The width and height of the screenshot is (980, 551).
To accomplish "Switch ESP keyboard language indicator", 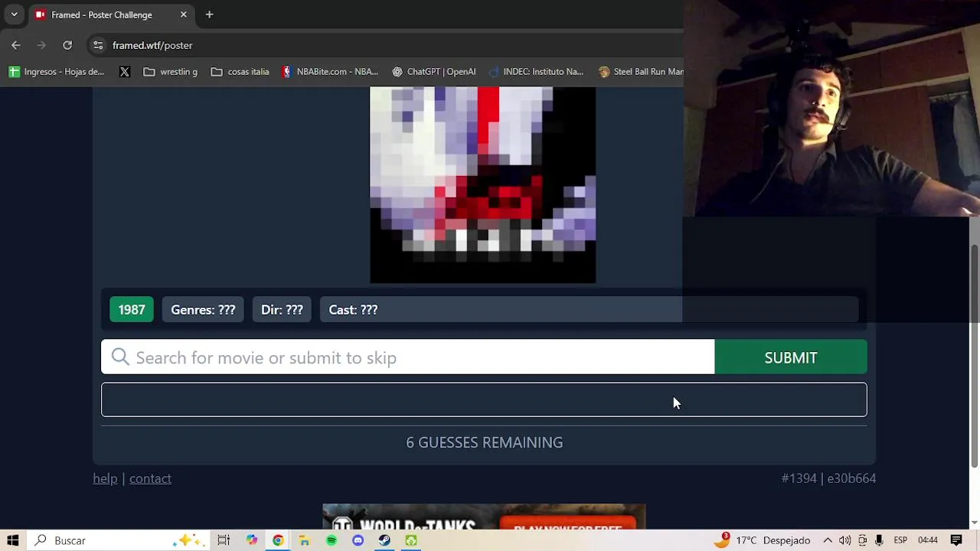I will (900, 540).
